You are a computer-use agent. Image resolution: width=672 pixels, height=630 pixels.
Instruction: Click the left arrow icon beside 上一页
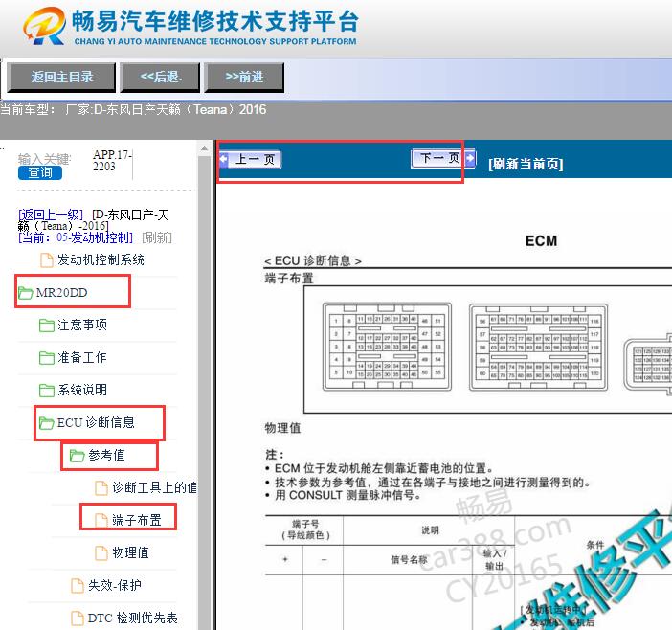tap(223, 159)
